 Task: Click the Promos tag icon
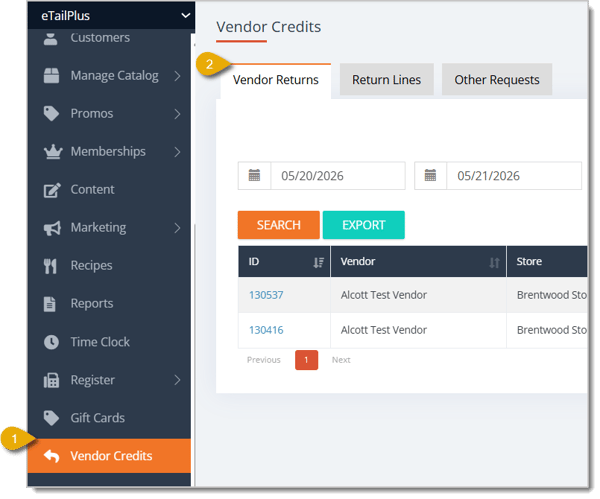pos(51,114)
